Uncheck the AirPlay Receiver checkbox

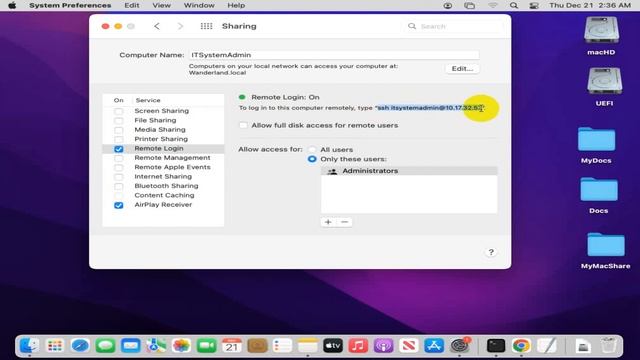118,205
